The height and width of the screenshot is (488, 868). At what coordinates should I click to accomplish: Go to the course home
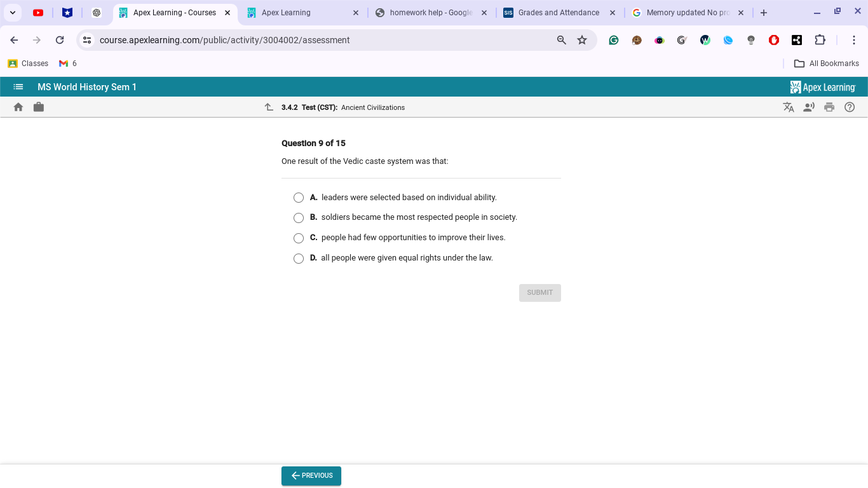coord(18,107)
